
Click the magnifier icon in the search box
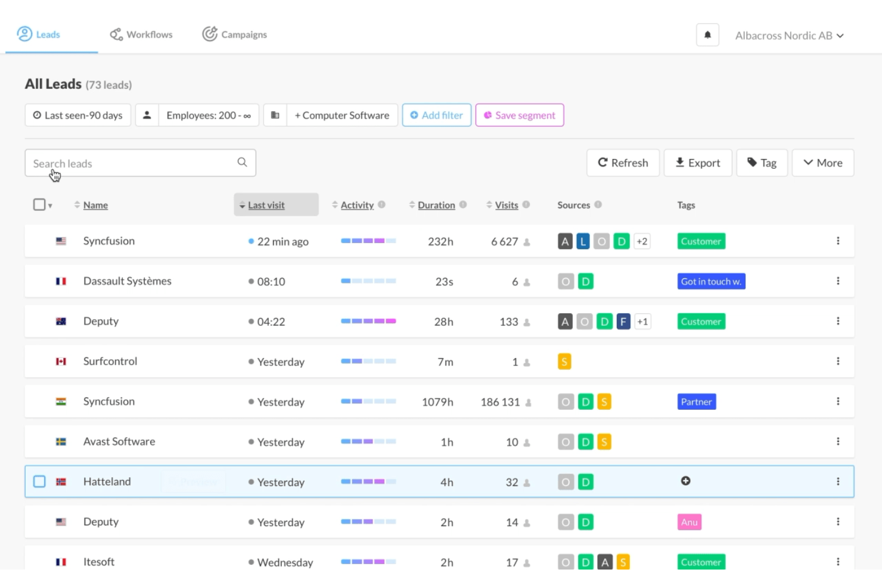[242, 163]
